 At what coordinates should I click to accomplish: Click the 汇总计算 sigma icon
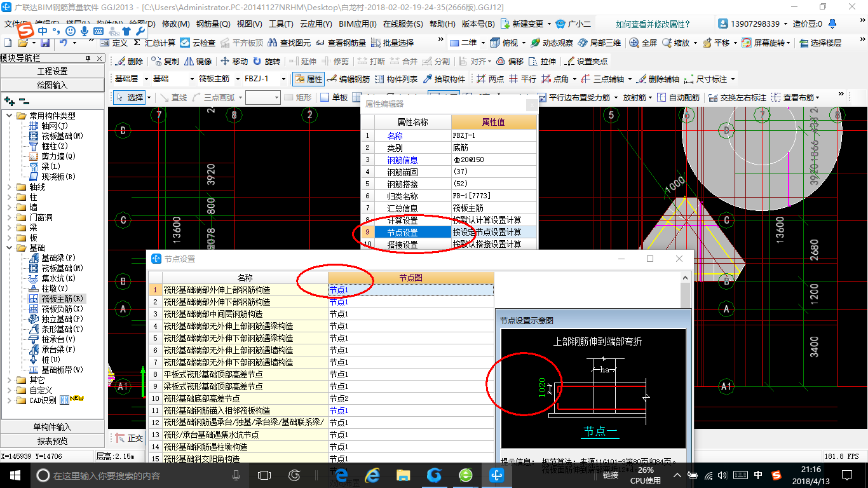(137, 43)
